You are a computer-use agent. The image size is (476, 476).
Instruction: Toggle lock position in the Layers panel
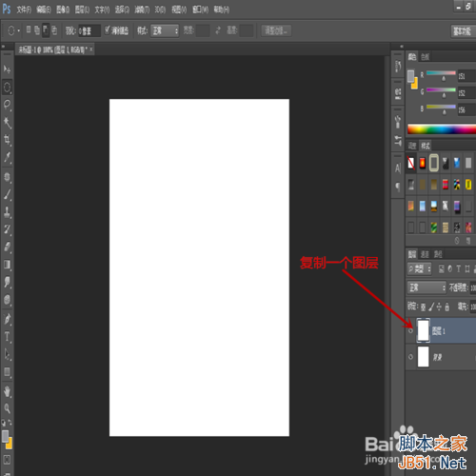439,307
